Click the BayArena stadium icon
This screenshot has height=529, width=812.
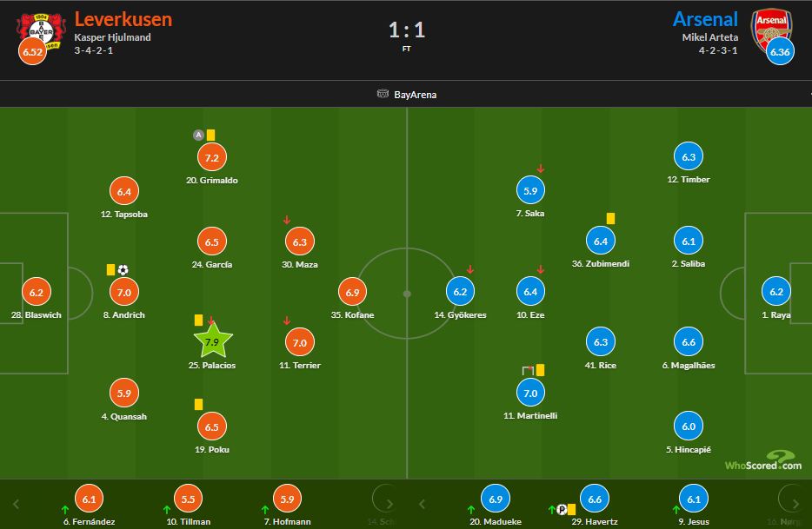(383, 94)
